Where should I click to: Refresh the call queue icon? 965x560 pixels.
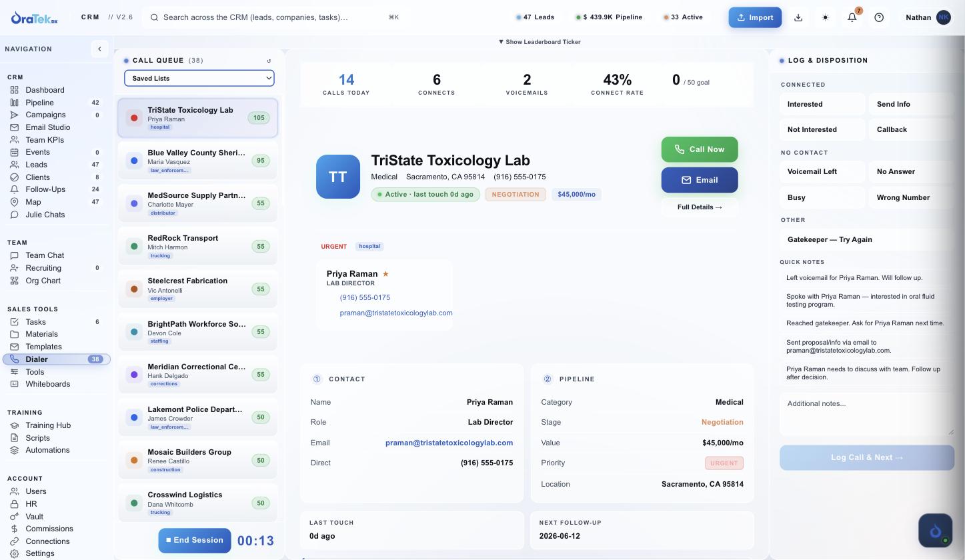[269, 61]
